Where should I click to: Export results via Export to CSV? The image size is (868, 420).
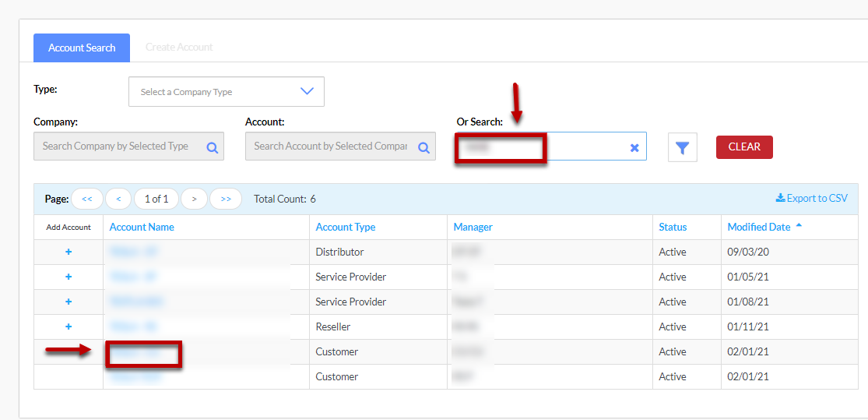point(811,198)
